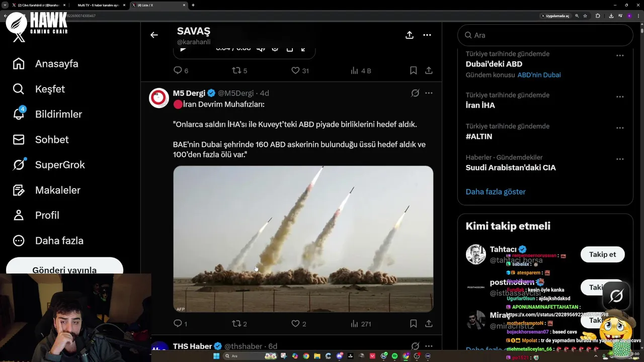Repost the M5 Dergi post with 2 reposts
The height and width of the screenshot is (362, 644).
(239, 324)
